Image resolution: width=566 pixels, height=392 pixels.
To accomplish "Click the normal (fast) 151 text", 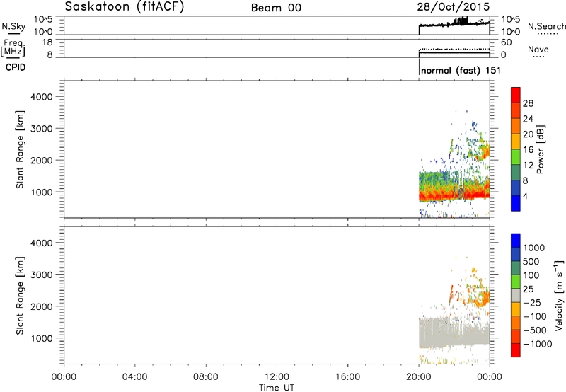I will [461, 70].
